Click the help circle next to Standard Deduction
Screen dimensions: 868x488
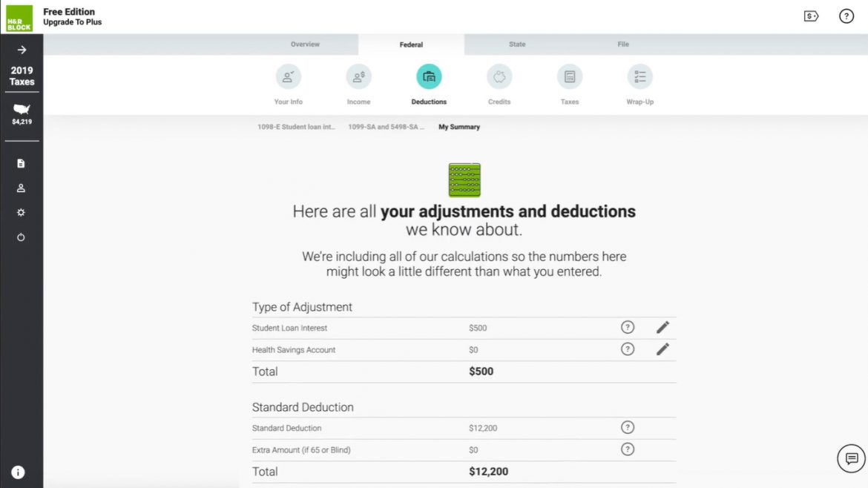click(x=628, y=427)
